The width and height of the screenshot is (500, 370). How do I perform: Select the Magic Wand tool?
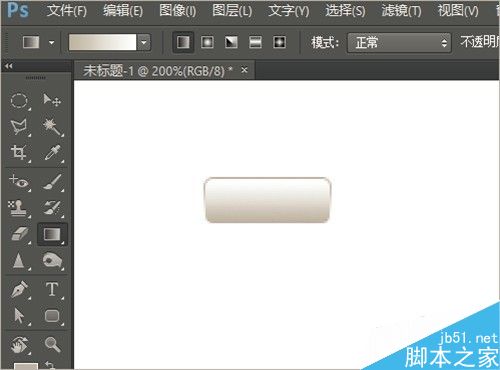pyautogui.click(x=52, y=127)
